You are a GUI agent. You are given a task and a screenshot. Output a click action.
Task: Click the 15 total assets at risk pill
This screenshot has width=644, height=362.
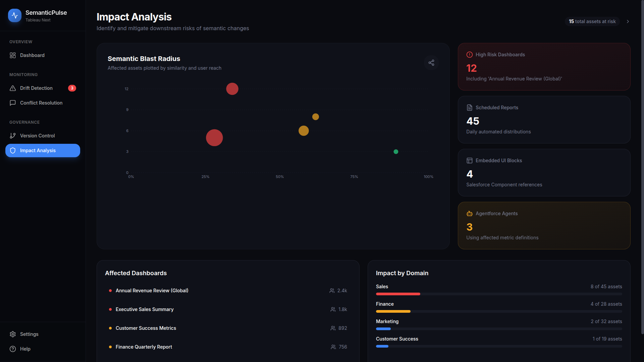coord(592,21)
